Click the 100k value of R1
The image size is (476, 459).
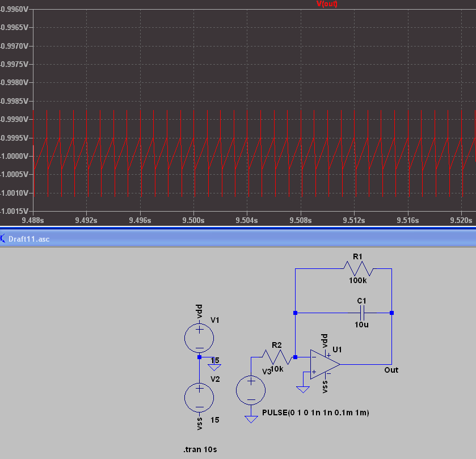[357, 280]
